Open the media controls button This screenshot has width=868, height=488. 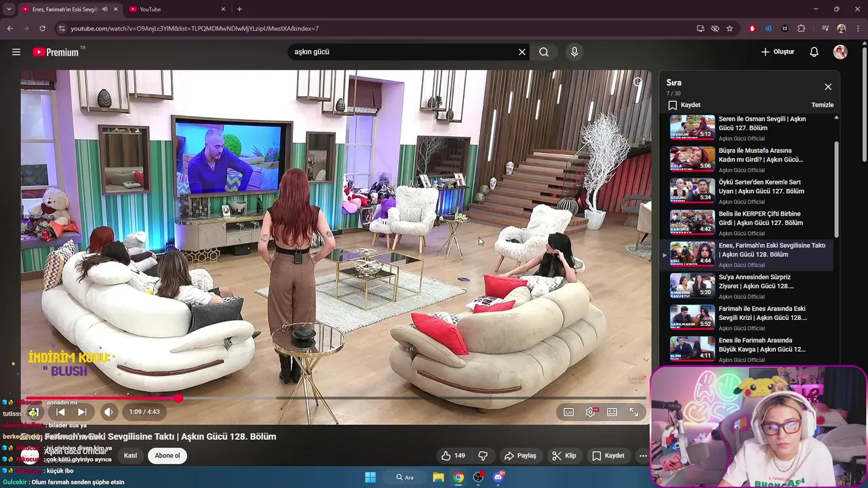tap(825, 28)
